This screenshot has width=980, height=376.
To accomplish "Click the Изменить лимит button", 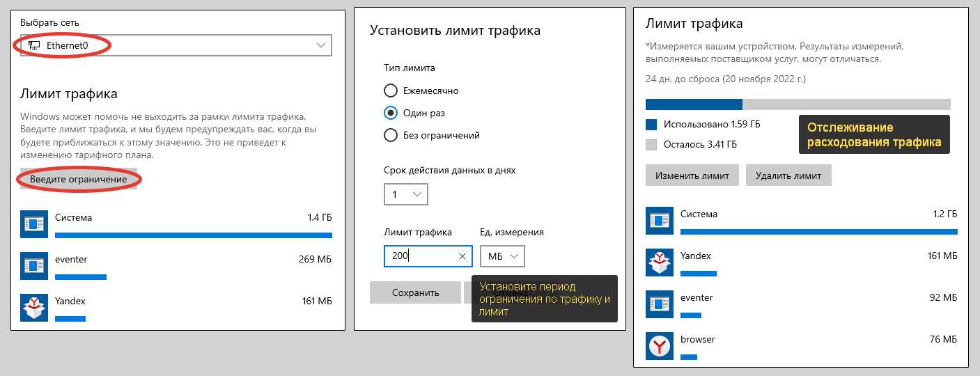I will 692,175.
